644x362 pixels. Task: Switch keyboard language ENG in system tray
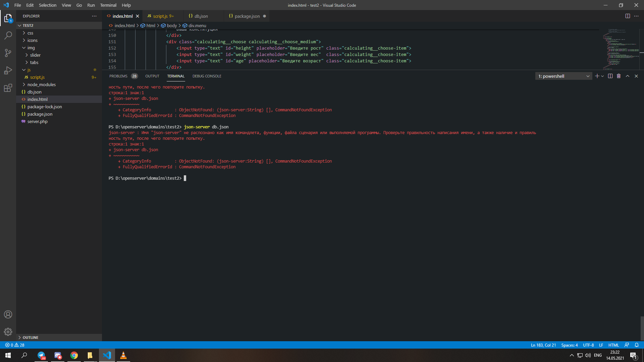point(598,355)
